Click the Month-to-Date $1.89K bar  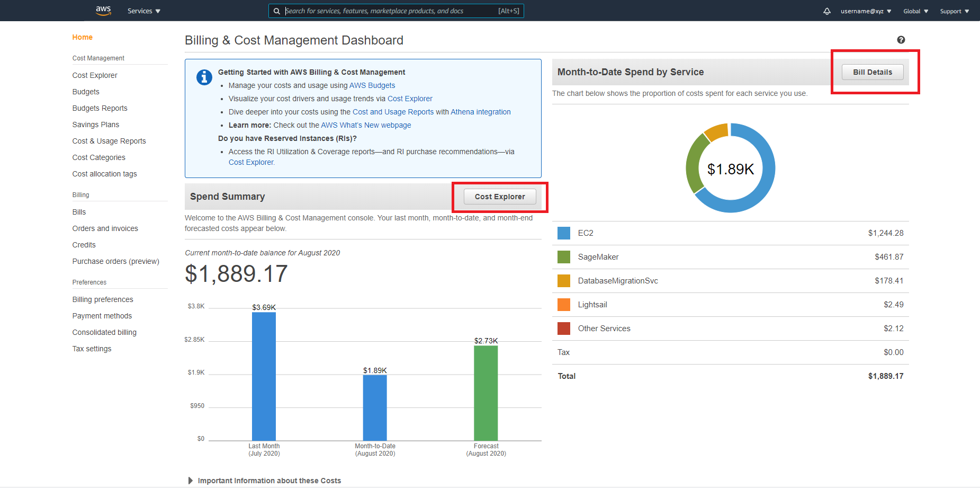click(x=375, y=408)
